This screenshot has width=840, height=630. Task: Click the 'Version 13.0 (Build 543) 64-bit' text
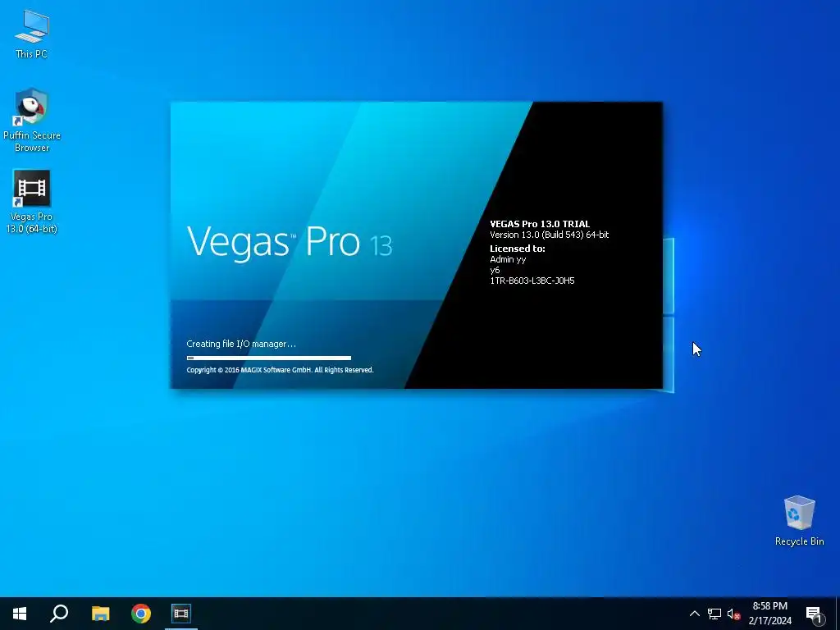coord(549,235)
